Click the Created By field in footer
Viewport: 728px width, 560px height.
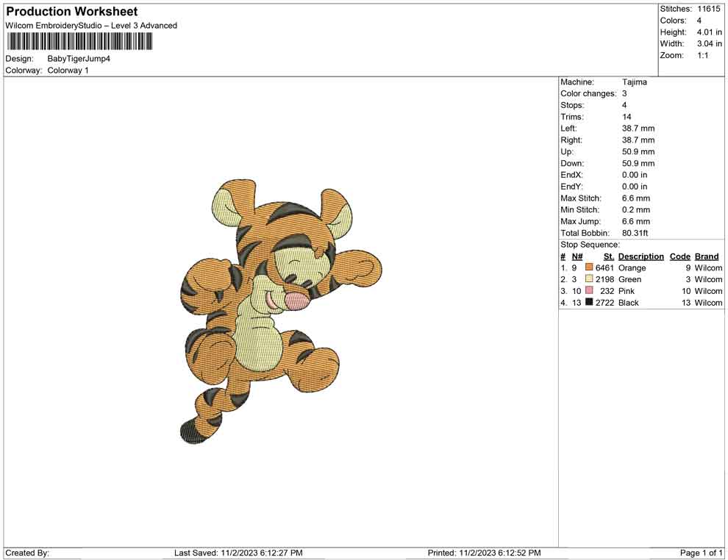28,553
